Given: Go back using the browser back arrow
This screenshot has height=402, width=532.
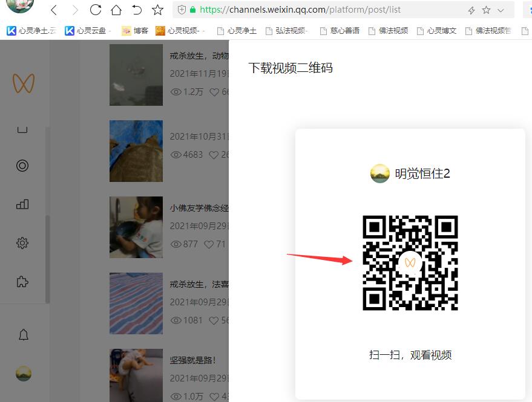Looking at the screenshot, I should pos(54,10).
